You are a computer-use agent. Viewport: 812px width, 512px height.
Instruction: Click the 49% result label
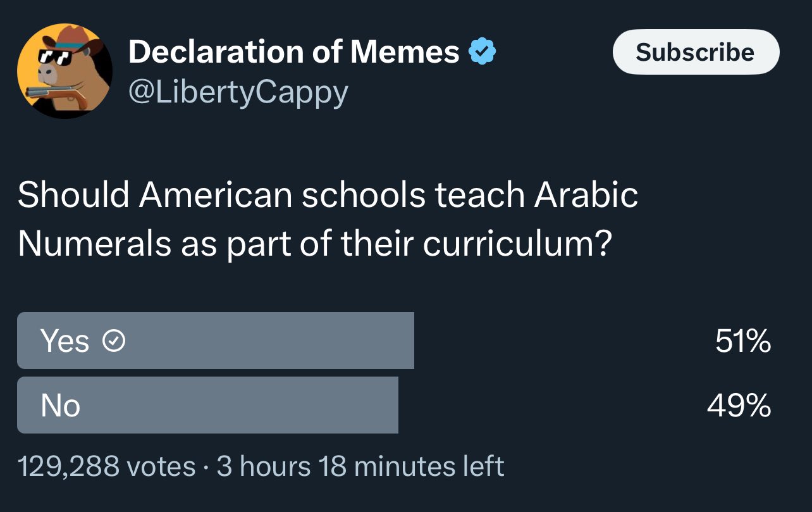point(739,405)
